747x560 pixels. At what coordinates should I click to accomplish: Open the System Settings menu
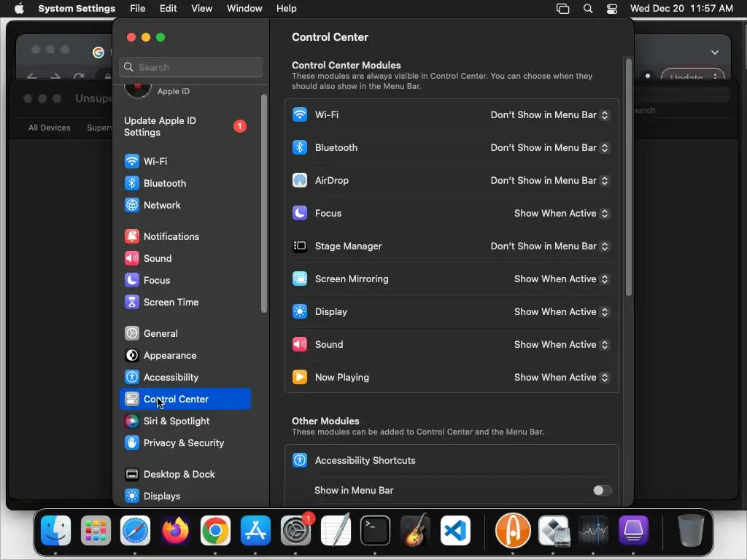(77, 8)
